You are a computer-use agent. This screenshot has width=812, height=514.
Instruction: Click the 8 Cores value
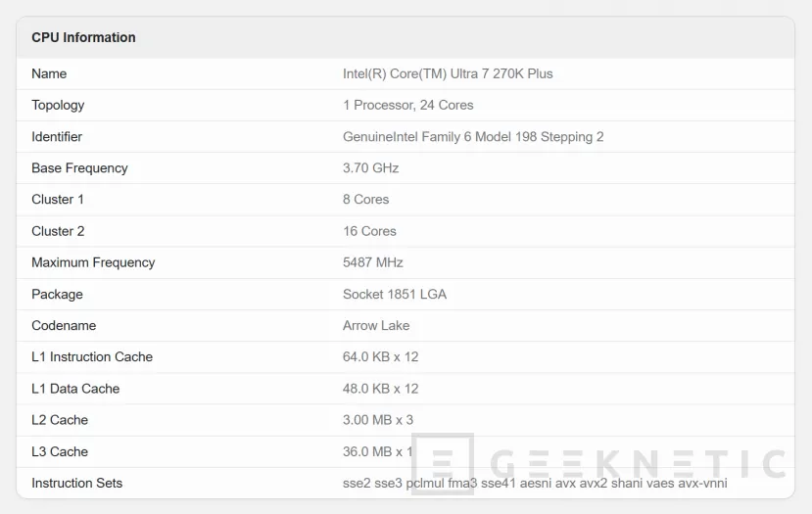365,200
